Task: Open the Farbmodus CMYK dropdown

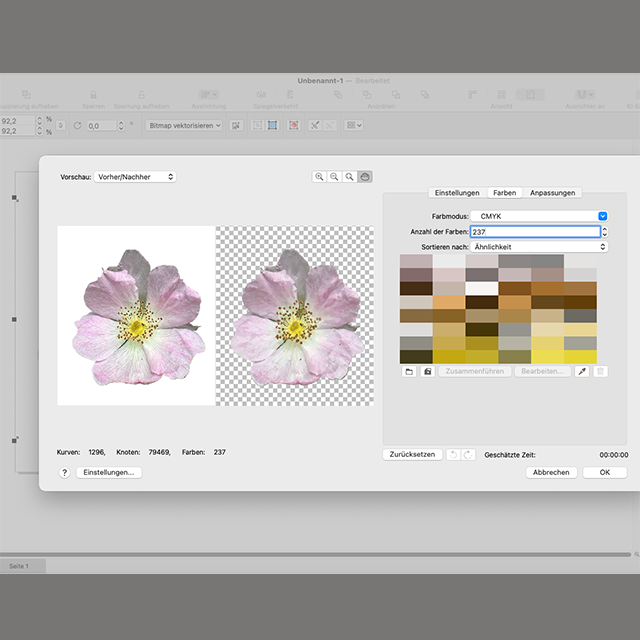Action: point(540,216)
